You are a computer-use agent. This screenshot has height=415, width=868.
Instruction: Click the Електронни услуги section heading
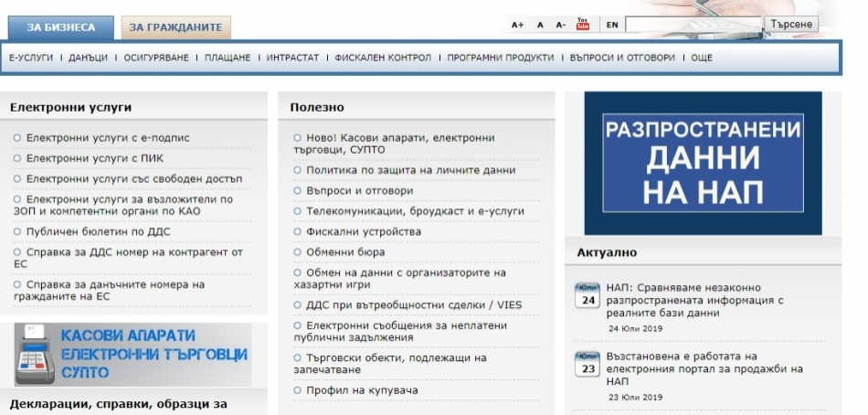coord(71,108)
